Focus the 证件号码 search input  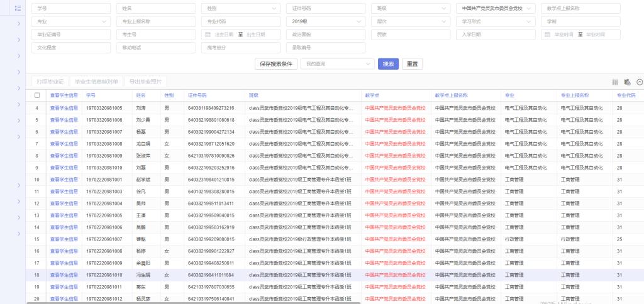coord(326,9)
